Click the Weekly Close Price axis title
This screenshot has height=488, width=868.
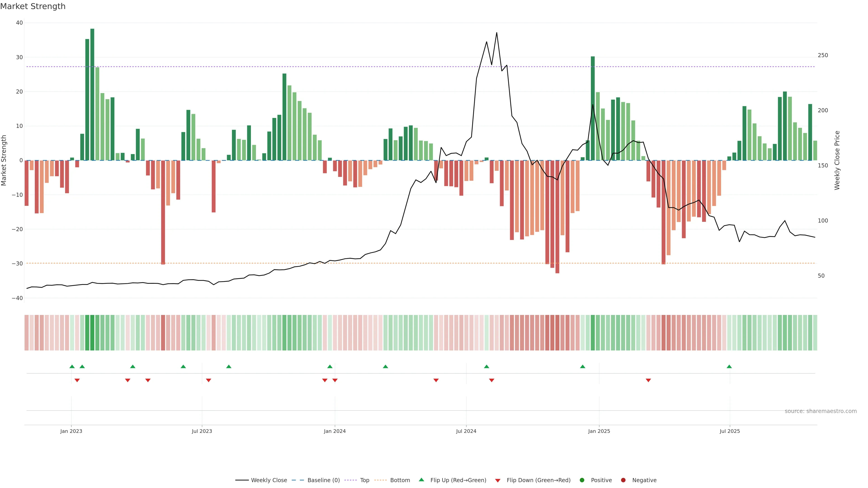[837, 160]
